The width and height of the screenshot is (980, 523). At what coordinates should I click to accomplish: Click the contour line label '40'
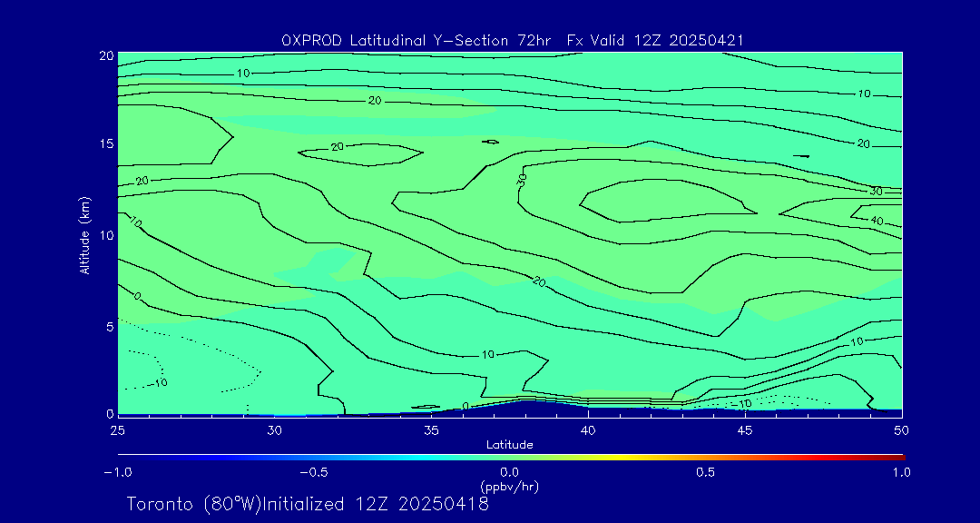point(877,221)
